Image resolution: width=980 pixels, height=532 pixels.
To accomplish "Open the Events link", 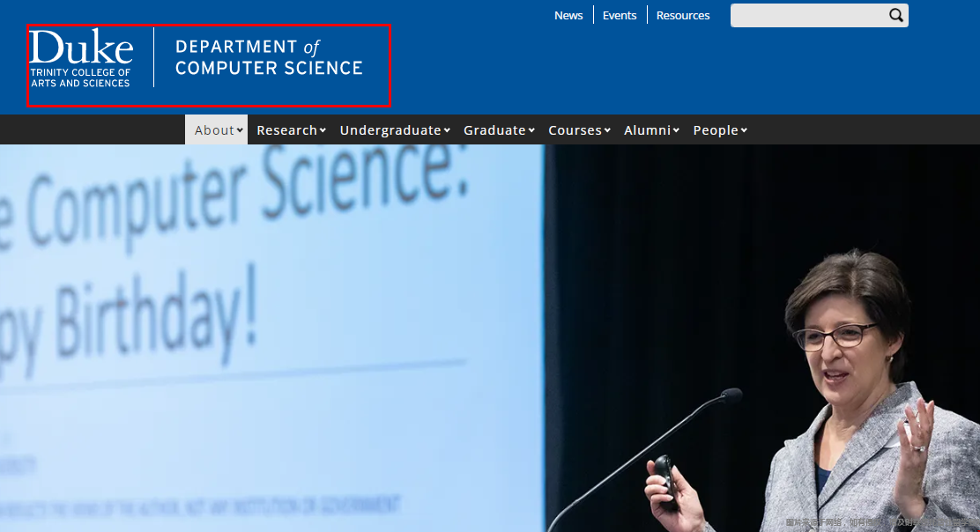I will pyautogui.click(x=620, y=16).
